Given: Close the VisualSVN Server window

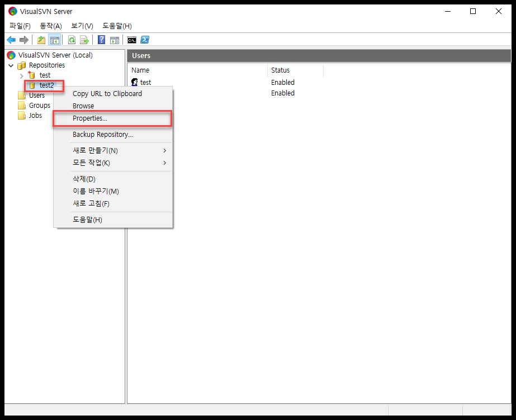Looking at the screenshot, I should coord(499,12).
